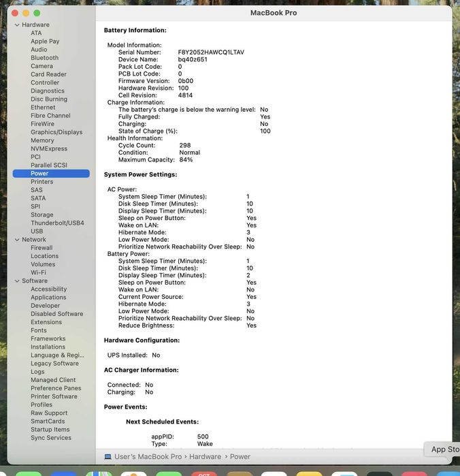Open Parallel SCSI in the sidebar
This screenshot has height=476, width=460.
(49, 165)
